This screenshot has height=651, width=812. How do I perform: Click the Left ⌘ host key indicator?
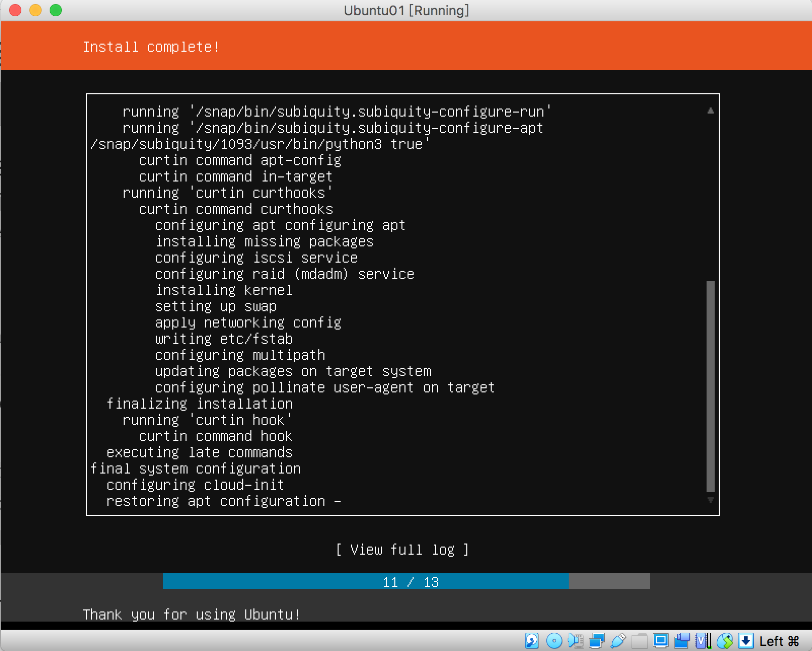point(779,641)
